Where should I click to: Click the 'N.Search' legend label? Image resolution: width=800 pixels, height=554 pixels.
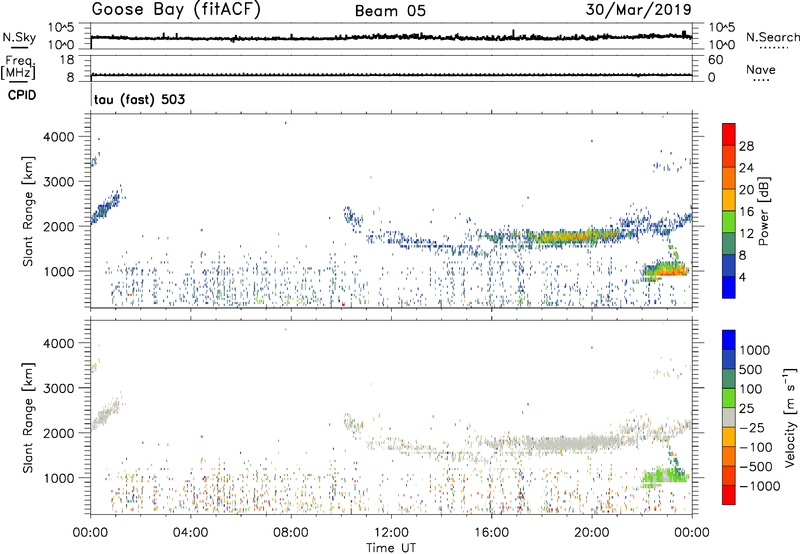pos(772,37)
